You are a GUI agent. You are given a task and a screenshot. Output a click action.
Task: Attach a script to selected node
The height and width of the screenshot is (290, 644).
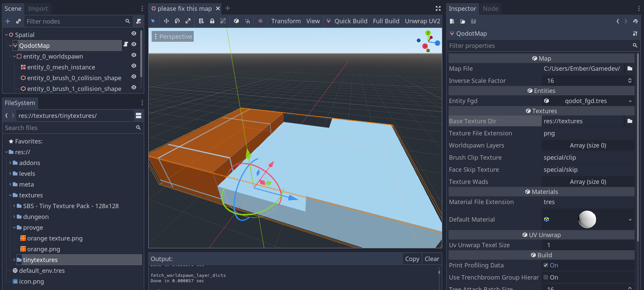click(x=139, y=21)
